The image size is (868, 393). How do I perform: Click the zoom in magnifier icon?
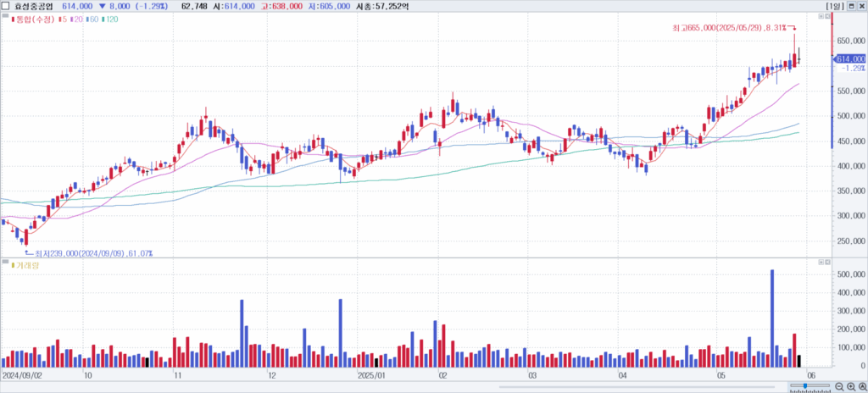pos(851,386)
